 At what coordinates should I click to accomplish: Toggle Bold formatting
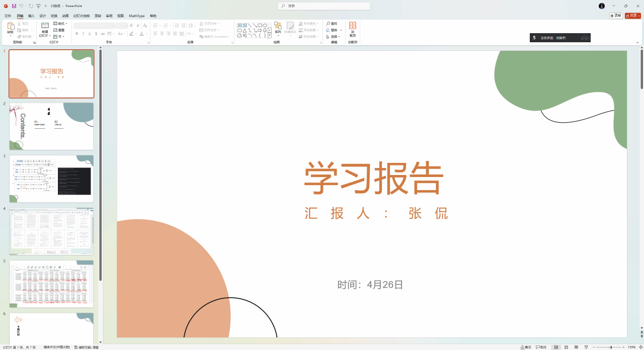(x=77, y=34)
